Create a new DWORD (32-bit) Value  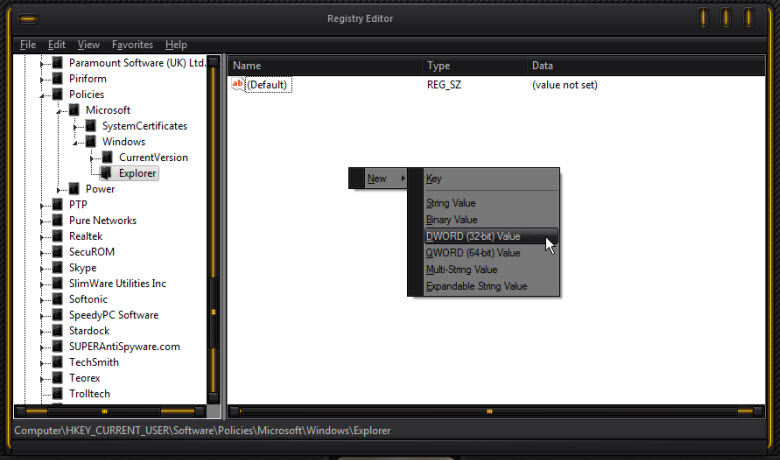(491, 236)
